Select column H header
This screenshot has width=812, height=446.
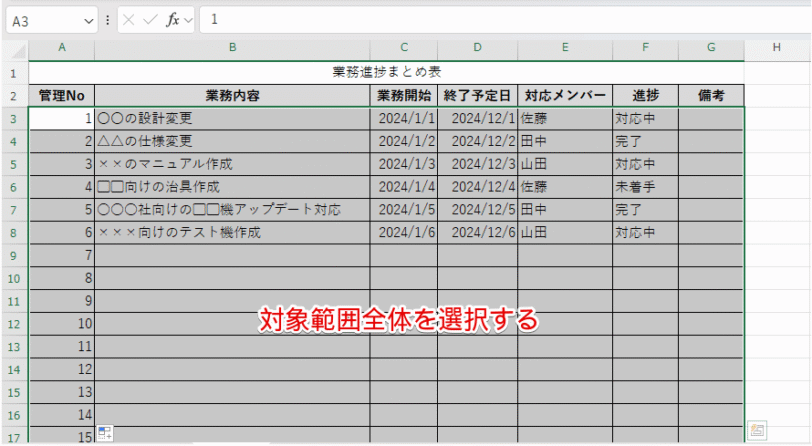(776, 48)
